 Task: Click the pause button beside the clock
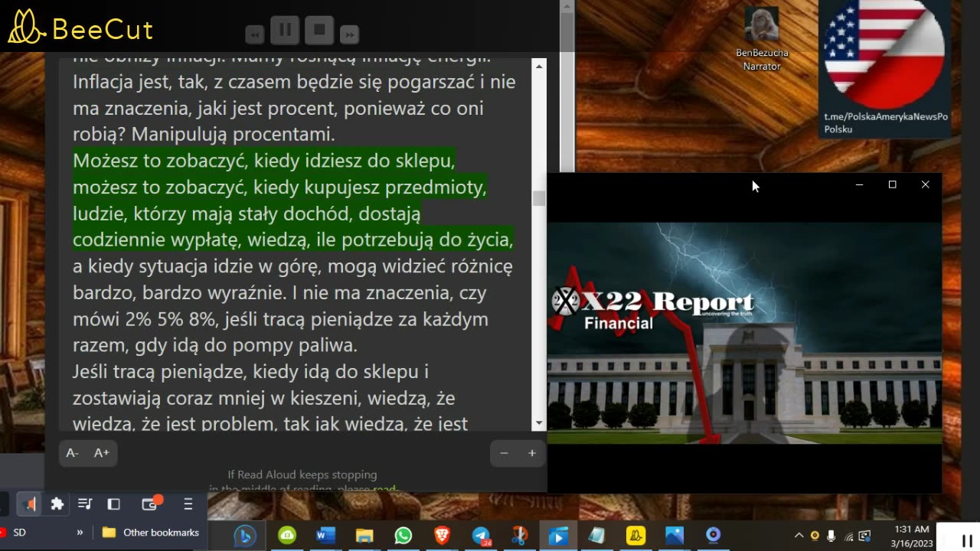965,540
